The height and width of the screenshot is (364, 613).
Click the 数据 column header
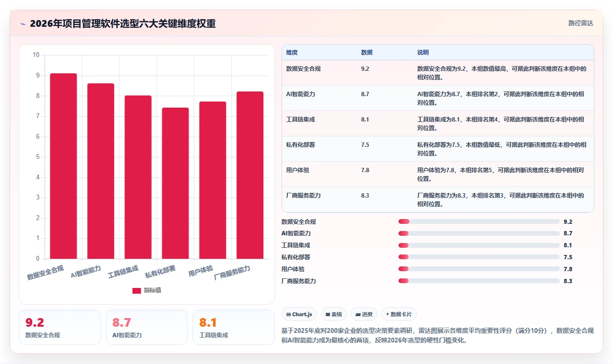(x=367, y=53)
